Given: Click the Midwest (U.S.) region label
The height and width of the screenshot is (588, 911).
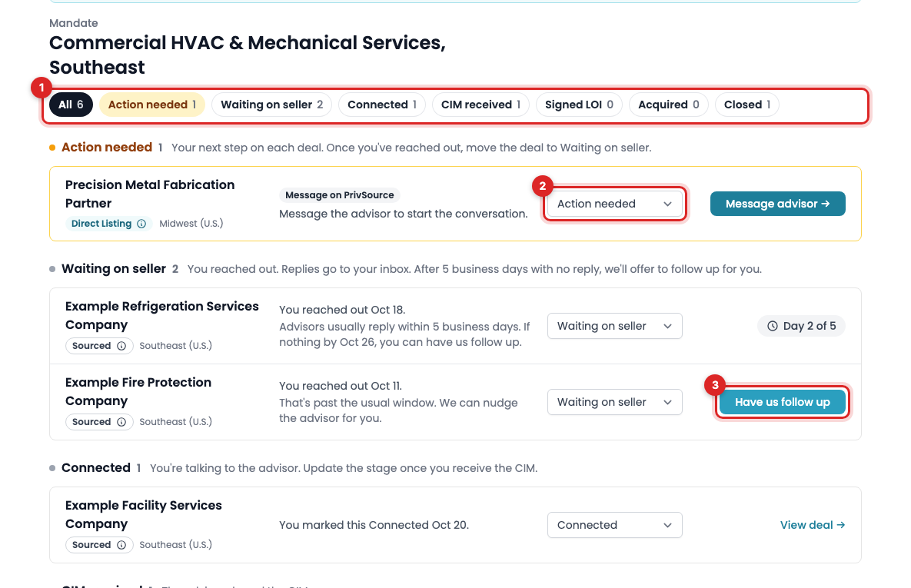Looking at the screenshot, I should [191, 224].
